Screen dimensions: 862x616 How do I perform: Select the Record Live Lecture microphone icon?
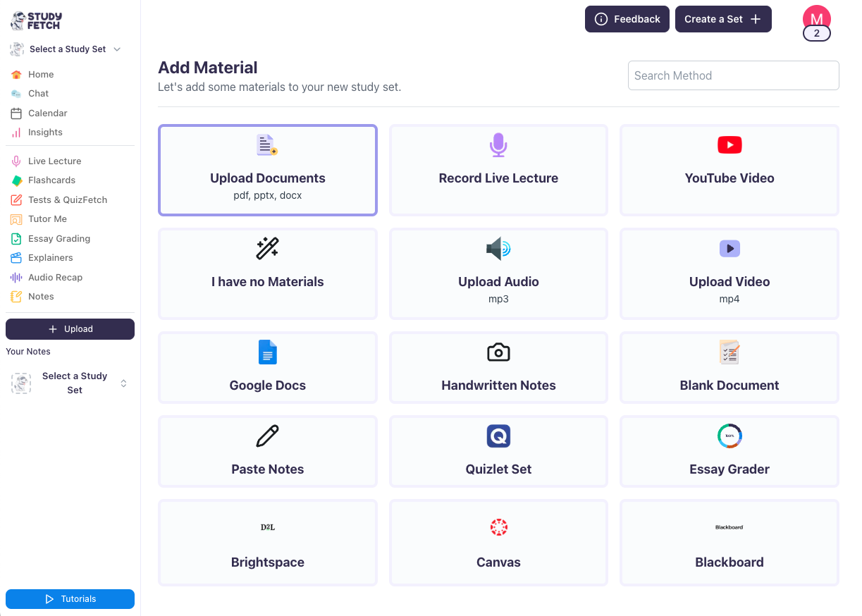tap(498, 145)
